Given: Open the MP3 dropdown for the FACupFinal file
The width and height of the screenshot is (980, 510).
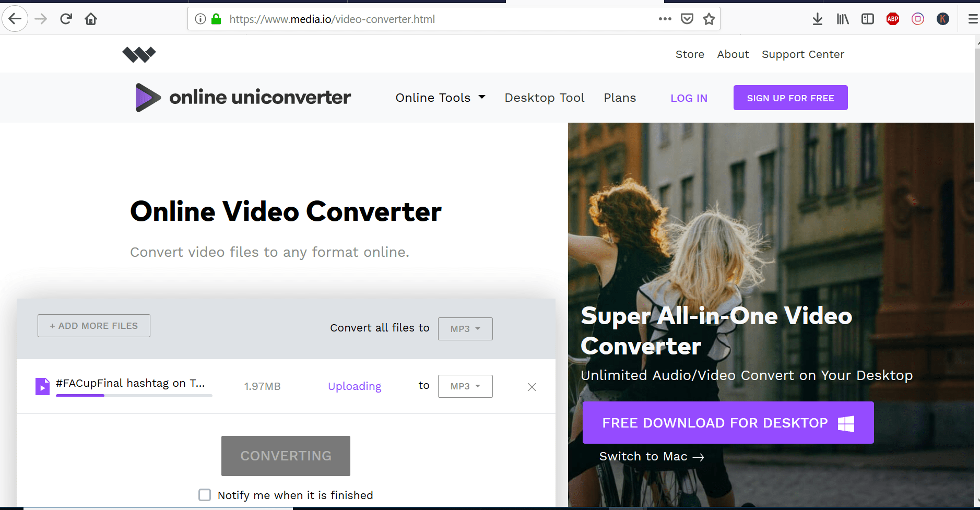Looking at the screenshot, I should pos(465,386).
